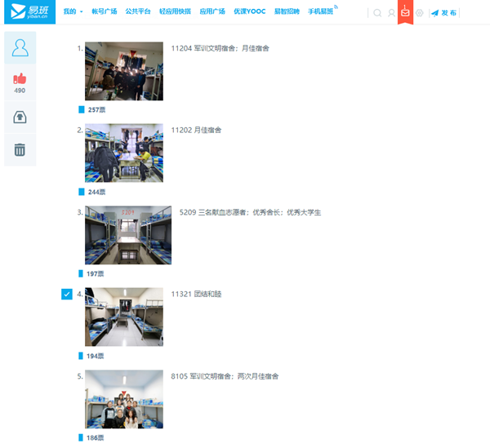The width and height of the screenshot is (490, 448).
Task: Select the text '11202 月佳宿舍'
Action: [x=196, y=131]
